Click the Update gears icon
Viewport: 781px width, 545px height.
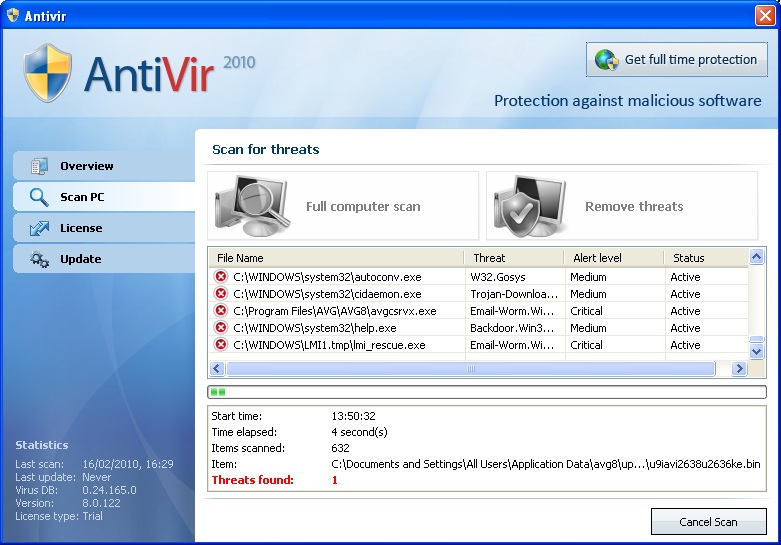click(x=39, y=259)
